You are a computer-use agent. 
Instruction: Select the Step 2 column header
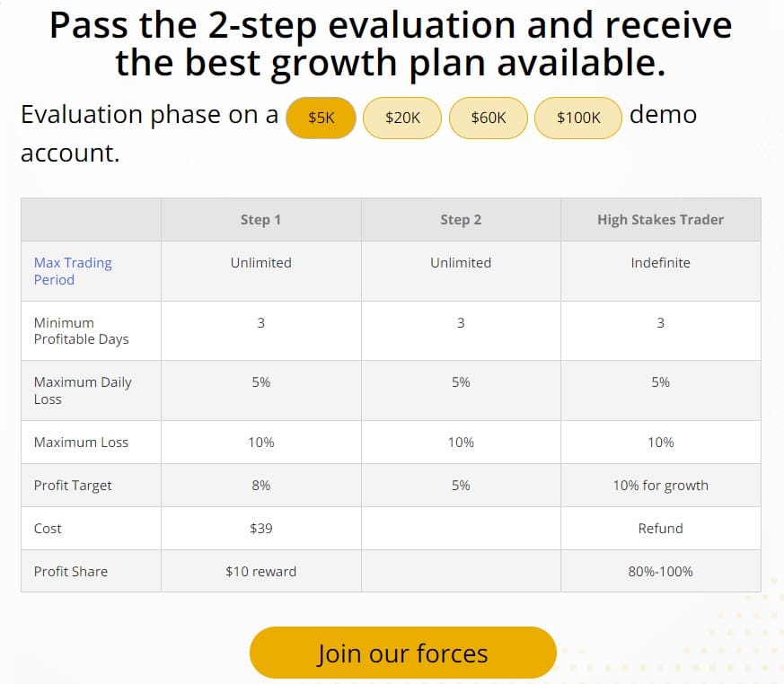tap(461, 219)
